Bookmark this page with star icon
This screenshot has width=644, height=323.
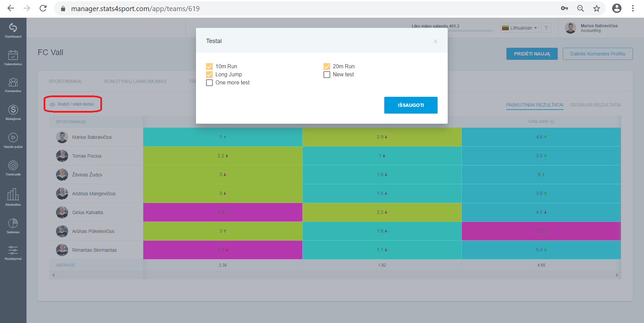(596, 8)
